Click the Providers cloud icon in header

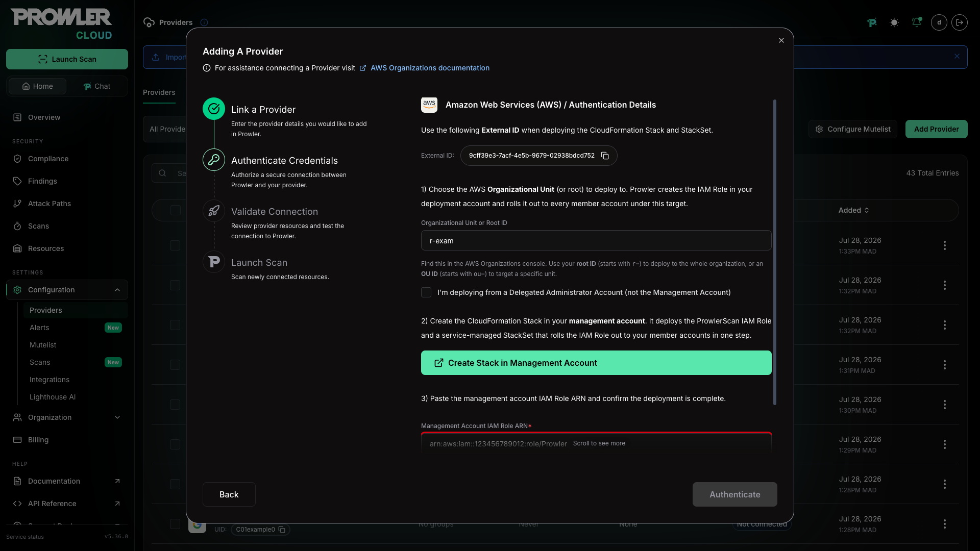pyautogui.click(x=149, y=22)
